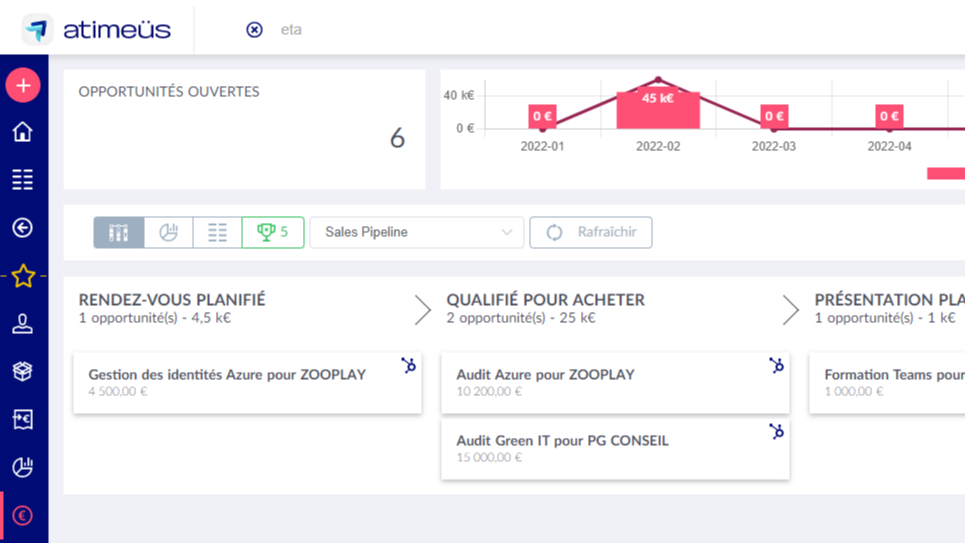
Task: Open the euro receipt icon in sidebar
Action: coord(23,419)
